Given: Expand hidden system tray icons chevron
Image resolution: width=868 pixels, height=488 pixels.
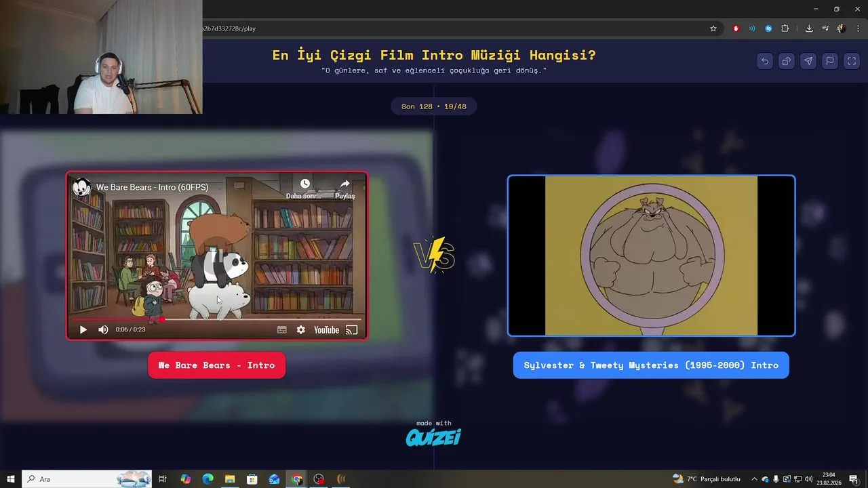Looking at the screenshot, I should (x=754, y=479).
